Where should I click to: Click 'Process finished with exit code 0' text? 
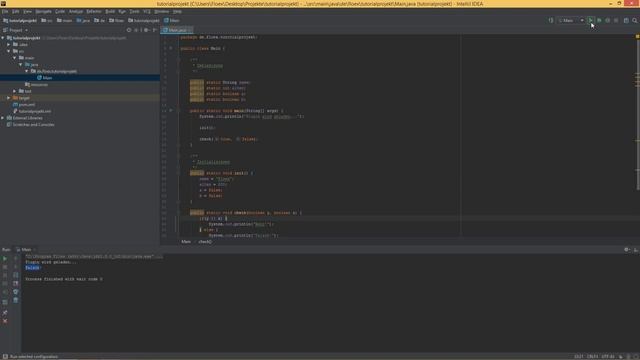[x=64, y=279]
